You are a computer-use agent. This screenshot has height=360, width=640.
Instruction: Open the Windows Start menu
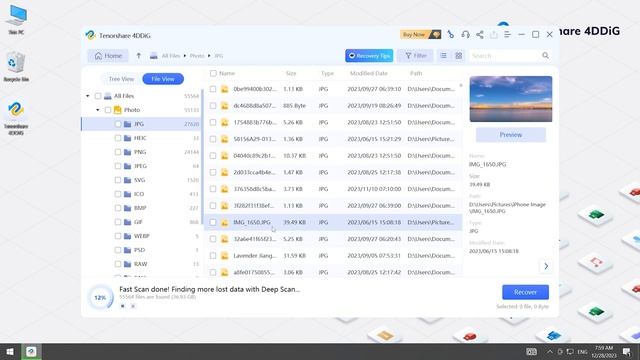10,351
